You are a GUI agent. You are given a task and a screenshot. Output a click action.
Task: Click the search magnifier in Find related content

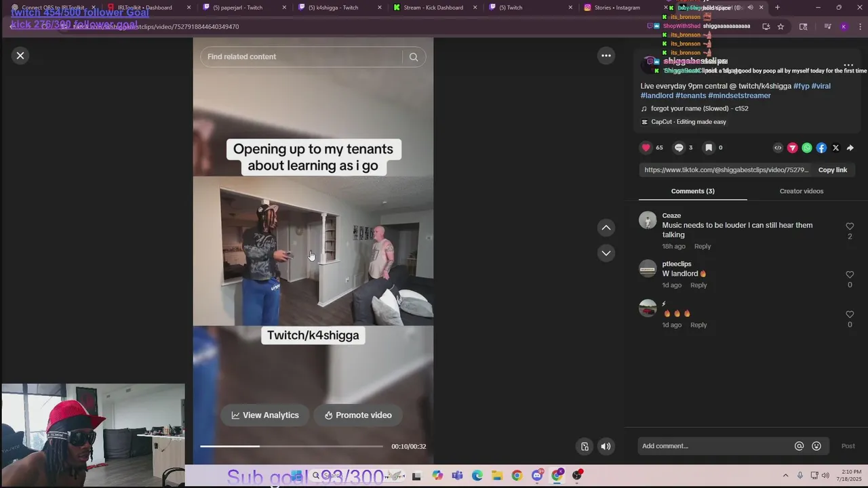[x=414, y=57]
